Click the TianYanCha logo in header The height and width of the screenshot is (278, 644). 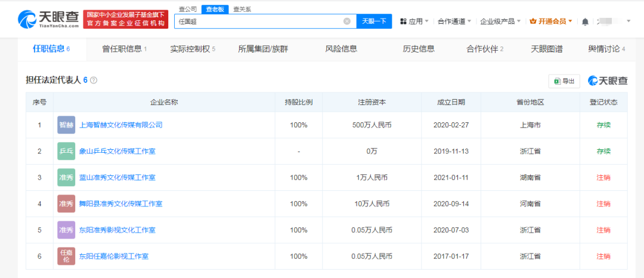(49, 18)
